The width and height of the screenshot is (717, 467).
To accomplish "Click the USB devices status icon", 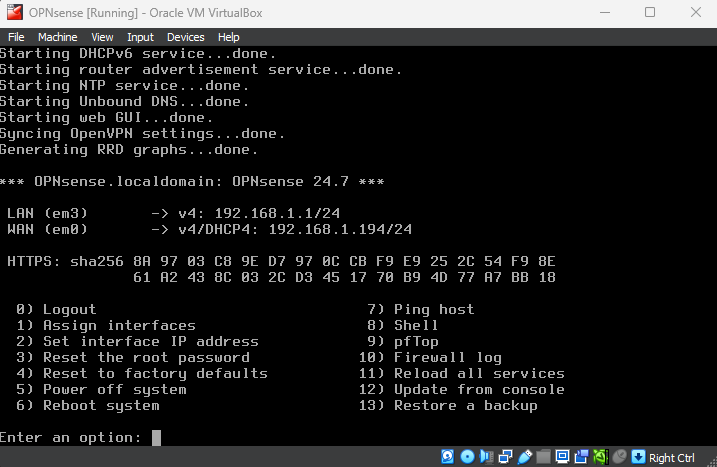I will point(522,457).
